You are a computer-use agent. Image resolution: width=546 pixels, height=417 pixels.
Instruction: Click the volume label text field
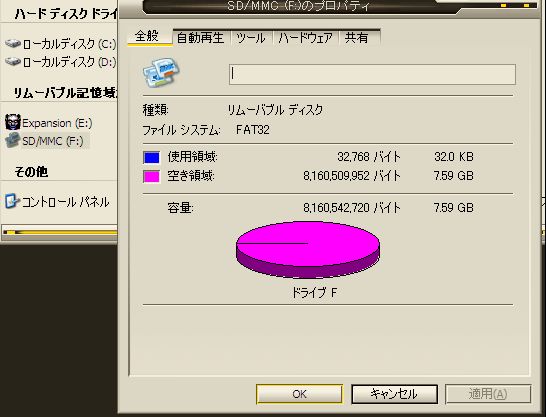(x=372, y=74)
